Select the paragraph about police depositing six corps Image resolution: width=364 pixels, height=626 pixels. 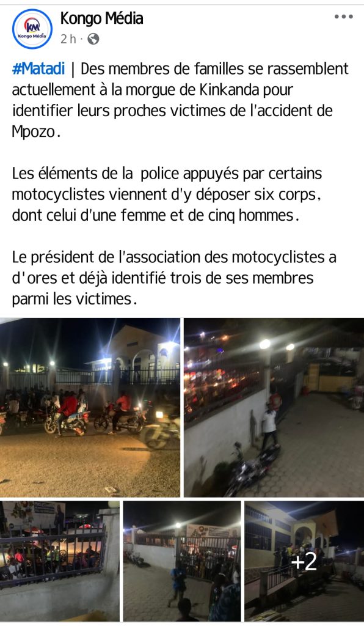[167, 195]
